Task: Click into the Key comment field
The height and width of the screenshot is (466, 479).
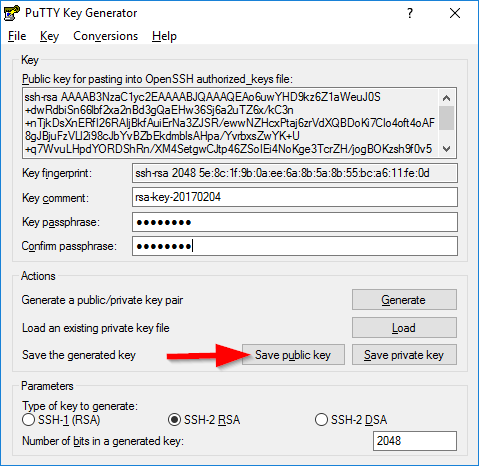Action: tap(295, 197)
